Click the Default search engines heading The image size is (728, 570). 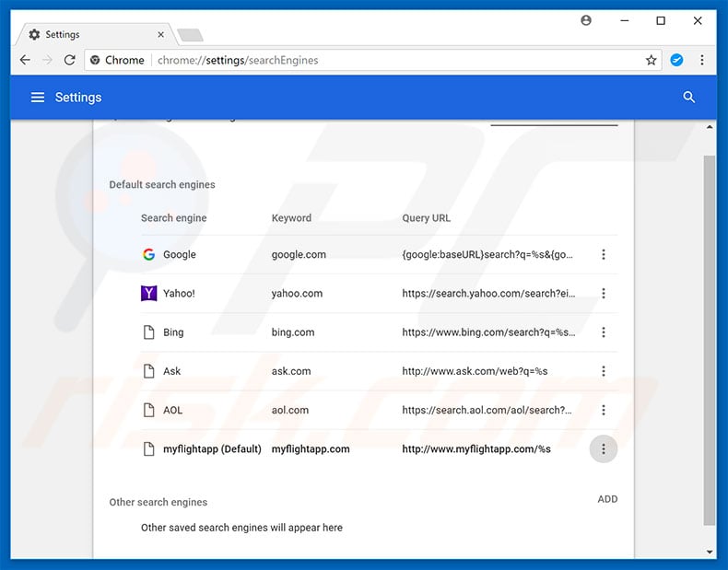[162, 184]
